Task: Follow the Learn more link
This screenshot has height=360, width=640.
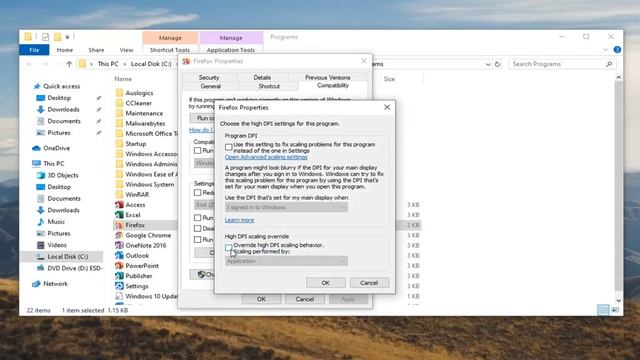Action: 239,220
